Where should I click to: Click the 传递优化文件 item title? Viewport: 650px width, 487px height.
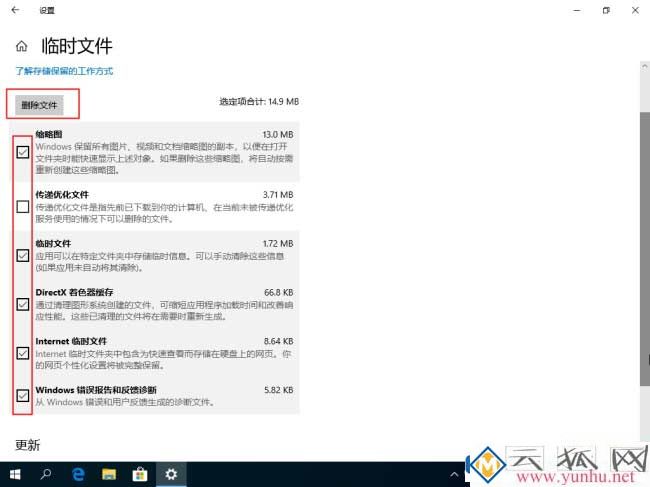(x=62, y=195)
